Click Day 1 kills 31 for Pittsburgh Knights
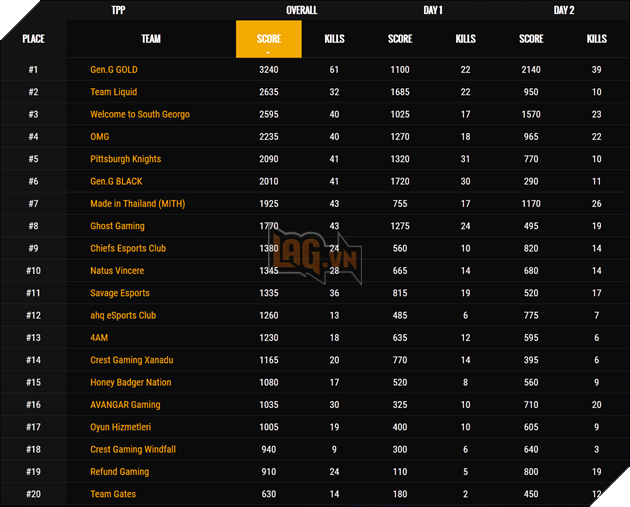 click(x=465, y=159)
